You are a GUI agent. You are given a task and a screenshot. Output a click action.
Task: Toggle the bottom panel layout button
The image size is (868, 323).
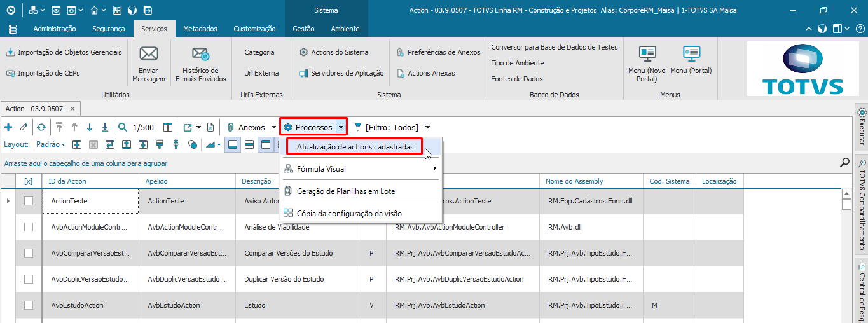click(232, 144)
